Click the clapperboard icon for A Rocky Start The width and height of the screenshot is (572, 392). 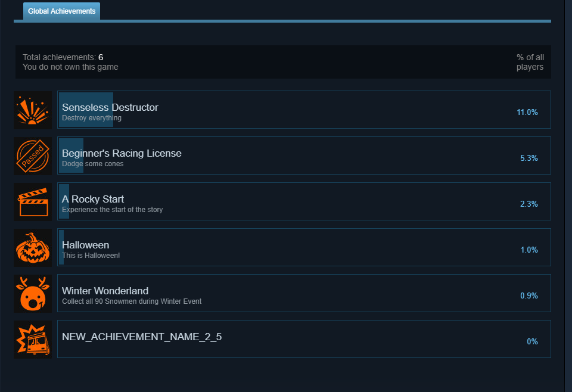point(33,202)
